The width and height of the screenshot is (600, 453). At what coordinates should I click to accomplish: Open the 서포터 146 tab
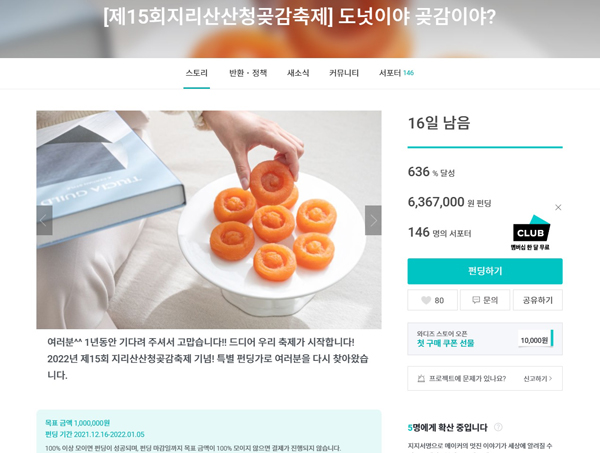(396, 73)
